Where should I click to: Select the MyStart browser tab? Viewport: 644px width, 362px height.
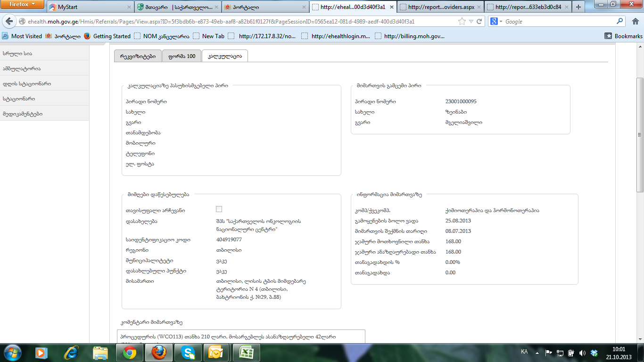(90, 7)
